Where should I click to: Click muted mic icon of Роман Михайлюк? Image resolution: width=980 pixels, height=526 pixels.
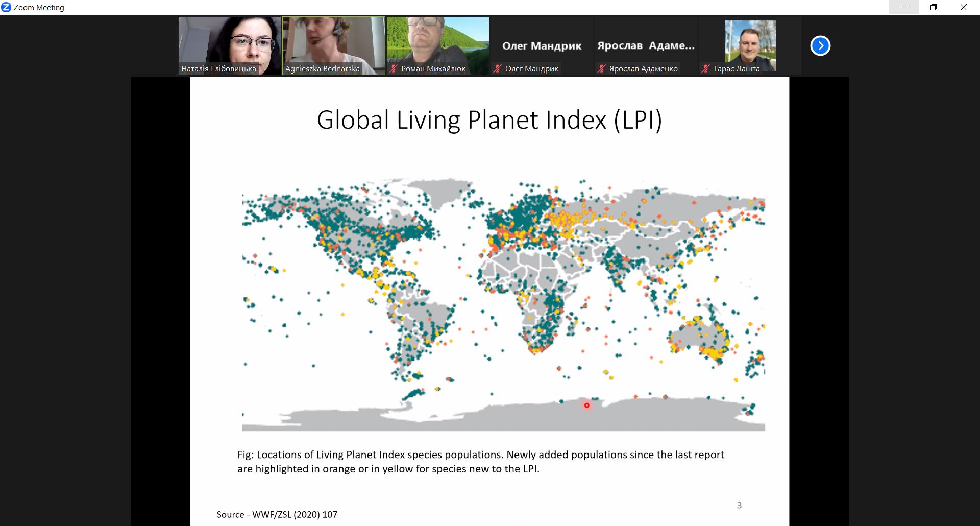click(394, 68)
